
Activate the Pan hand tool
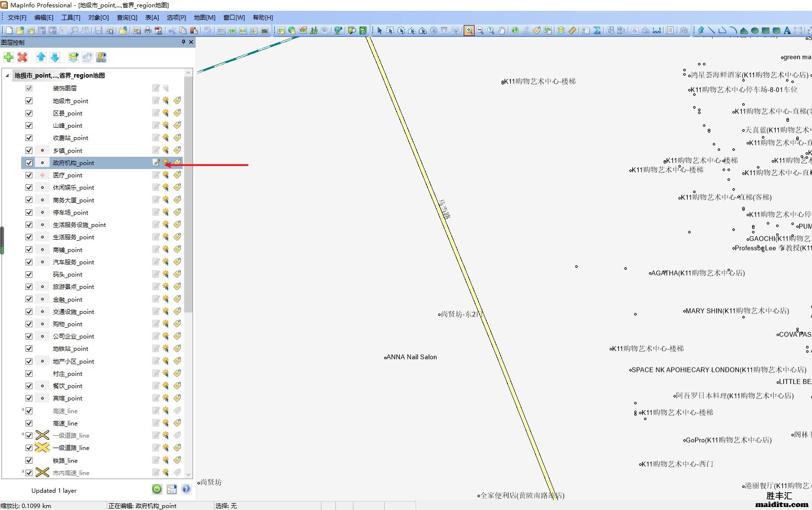tap(502, 30)
